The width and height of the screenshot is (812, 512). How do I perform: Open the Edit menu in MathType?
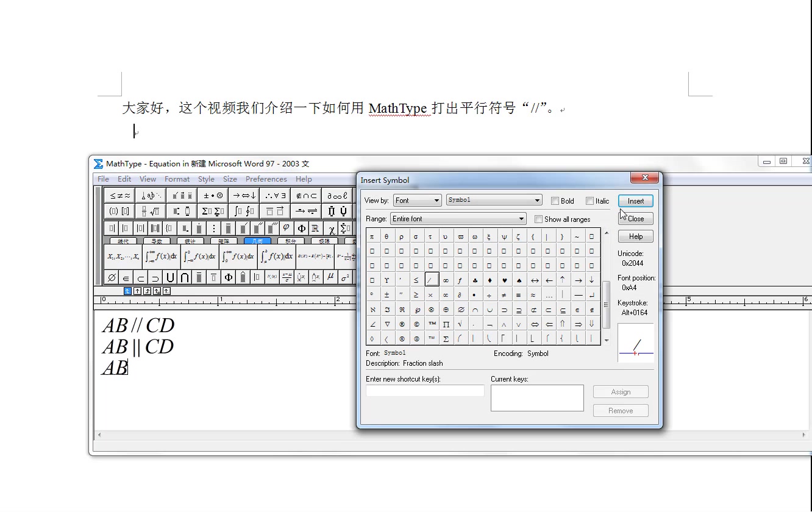coord(124,179)
